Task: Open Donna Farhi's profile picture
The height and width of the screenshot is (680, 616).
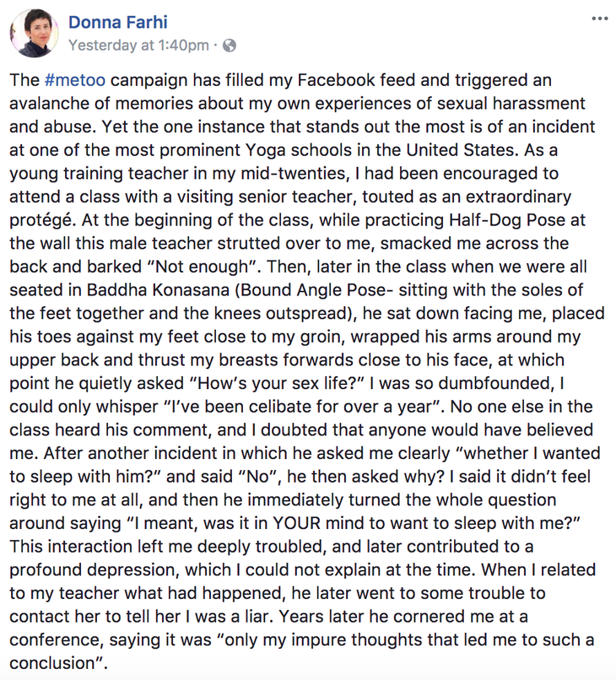Action: click(x=34, y=33)
